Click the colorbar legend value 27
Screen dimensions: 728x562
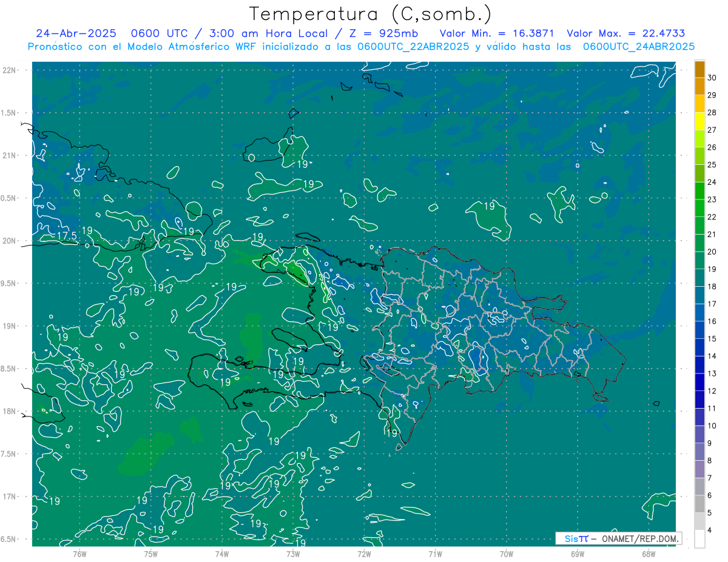pos(712,130)
